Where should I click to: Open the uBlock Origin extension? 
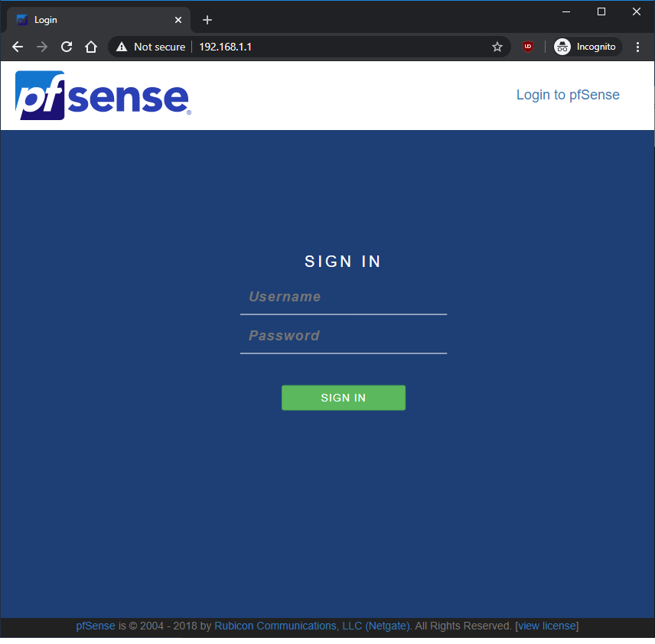[527, 47]
